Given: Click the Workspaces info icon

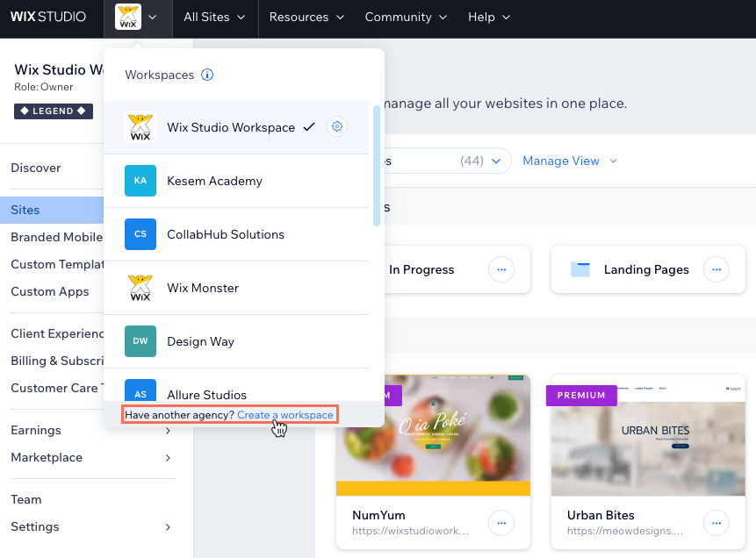Looking at the screenshot, I should pyautogui.click(x=207, y=75).
